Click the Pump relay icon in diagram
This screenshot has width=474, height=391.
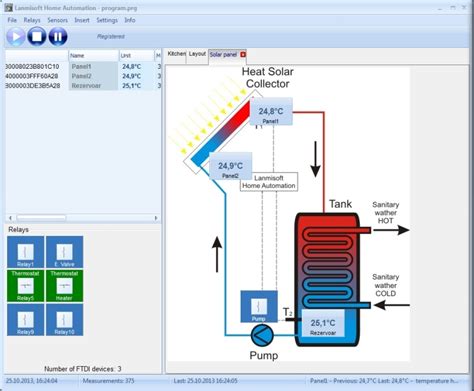point(259,307)
